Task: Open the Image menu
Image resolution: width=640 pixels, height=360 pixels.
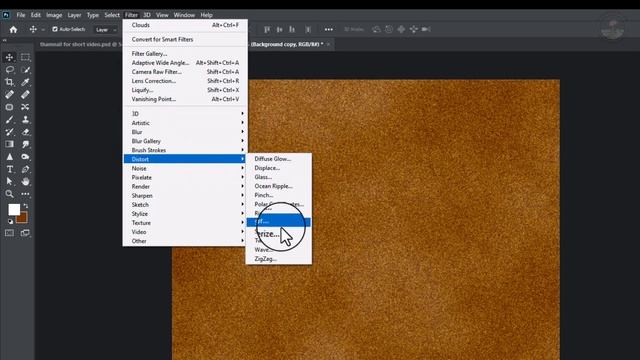Action: (54, 15)
